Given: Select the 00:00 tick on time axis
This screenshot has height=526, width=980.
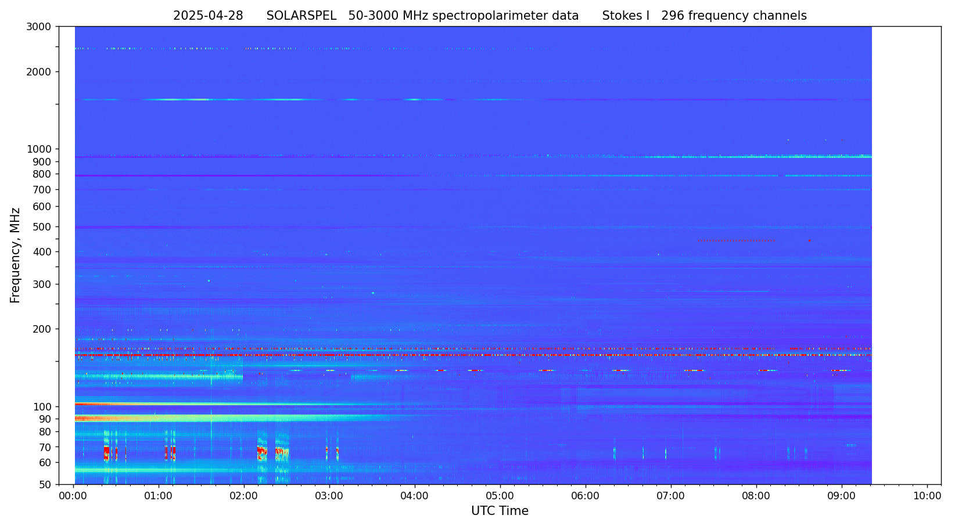Looking at the screenshot, I should [x=73, y=496].
